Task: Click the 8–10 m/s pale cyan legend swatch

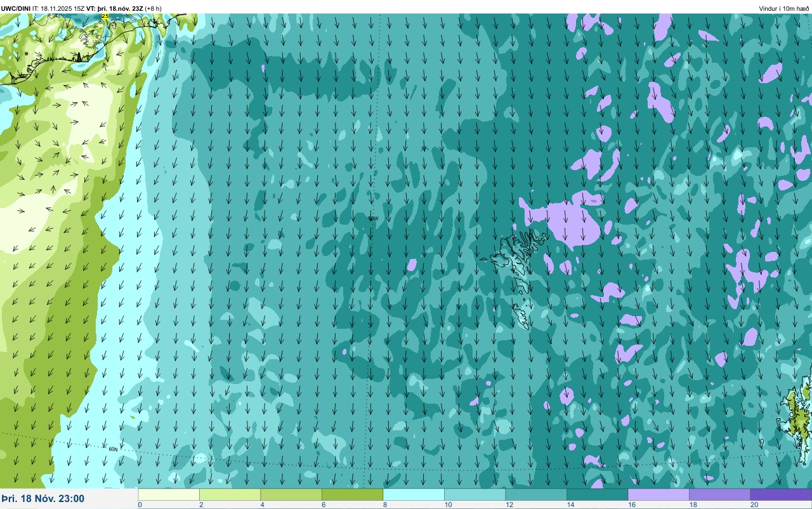Action: coord(414,494)
